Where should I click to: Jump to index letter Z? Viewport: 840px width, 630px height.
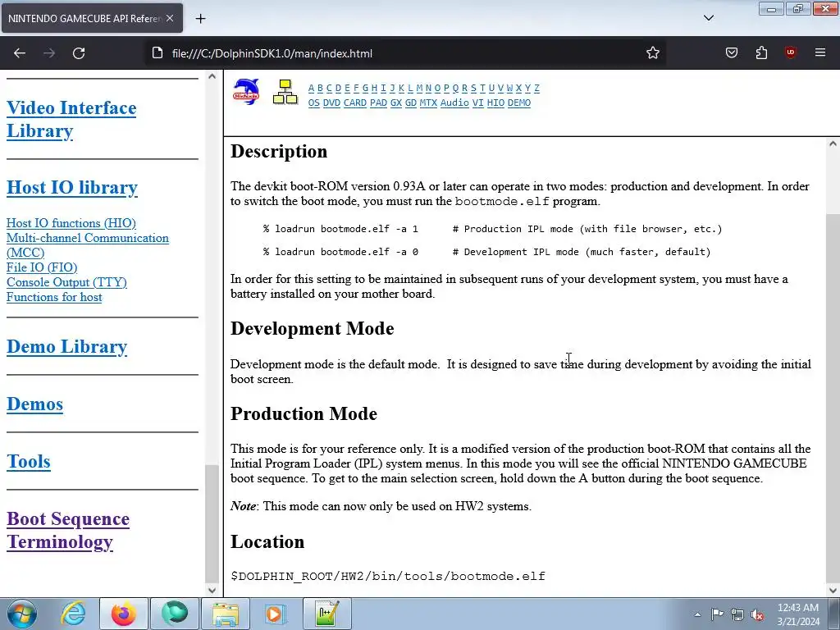[536, 88]
